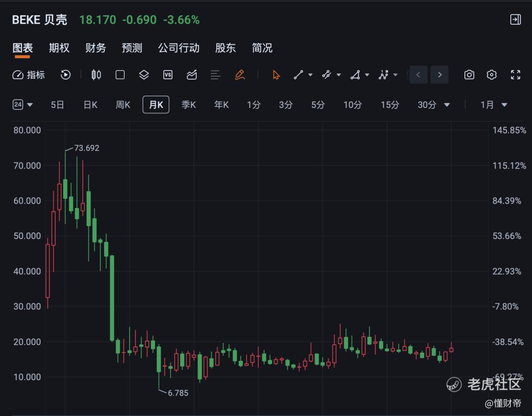
Task: Switch to 周K weekly candlestick period
Action: (123, 104)
